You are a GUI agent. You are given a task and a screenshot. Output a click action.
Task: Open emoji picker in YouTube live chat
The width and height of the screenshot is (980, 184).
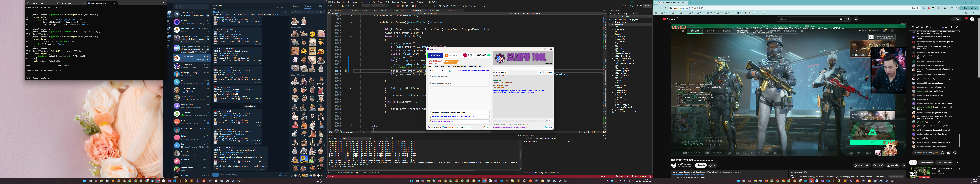pos(943,153)
